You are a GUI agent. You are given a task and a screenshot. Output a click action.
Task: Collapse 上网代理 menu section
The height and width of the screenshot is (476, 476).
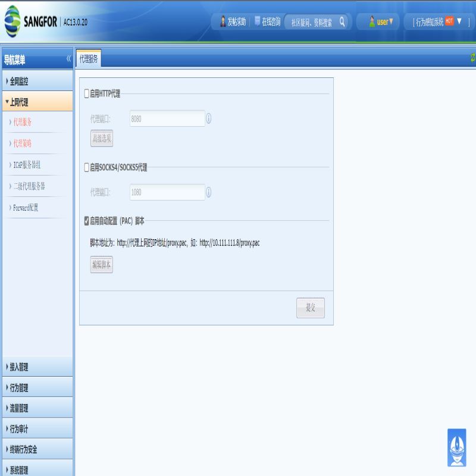37,102
